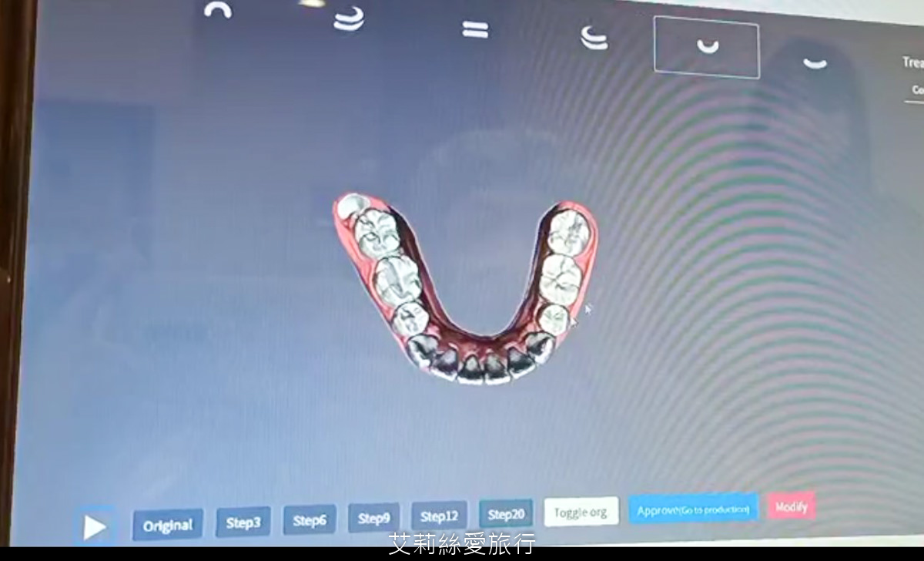Approve the plan to go to production

click(691, 509)
